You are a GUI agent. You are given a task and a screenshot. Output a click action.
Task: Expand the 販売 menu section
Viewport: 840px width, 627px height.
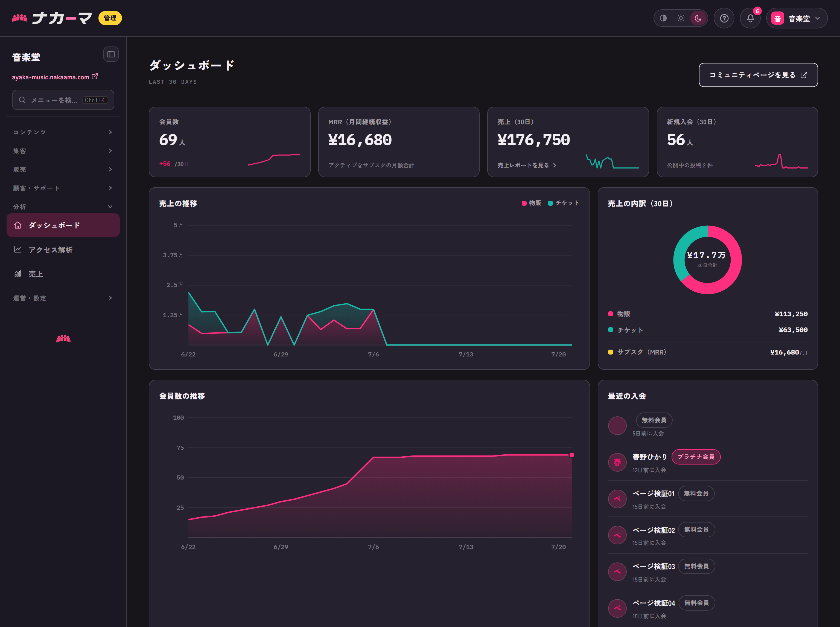pos(63,169)
